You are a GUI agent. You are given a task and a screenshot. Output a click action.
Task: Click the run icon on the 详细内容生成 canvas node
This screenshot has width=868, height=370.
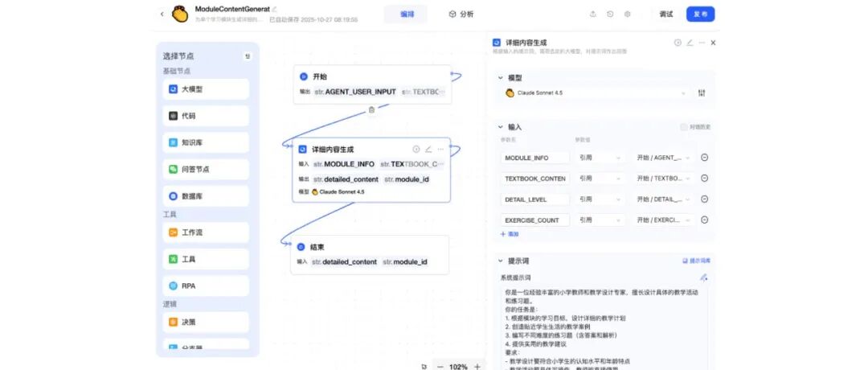pos(416,149)
